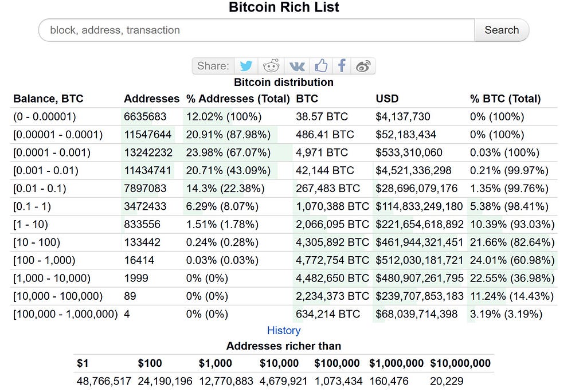
Task: Click the Bitcoin Rich List heading
Action: tap(284, 7)
